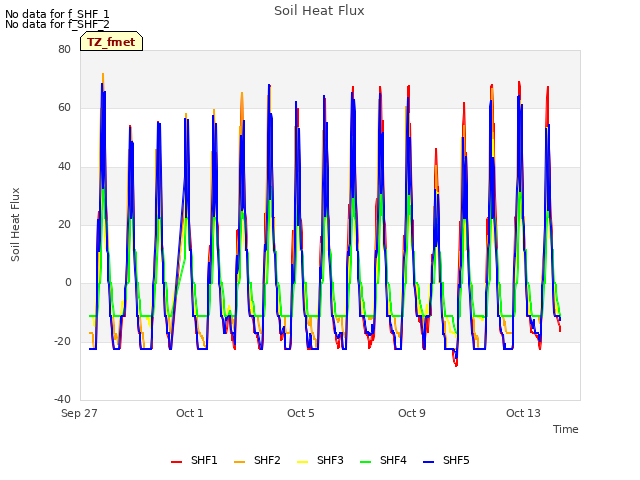Click the TZ_fmet annotation label

111,42
